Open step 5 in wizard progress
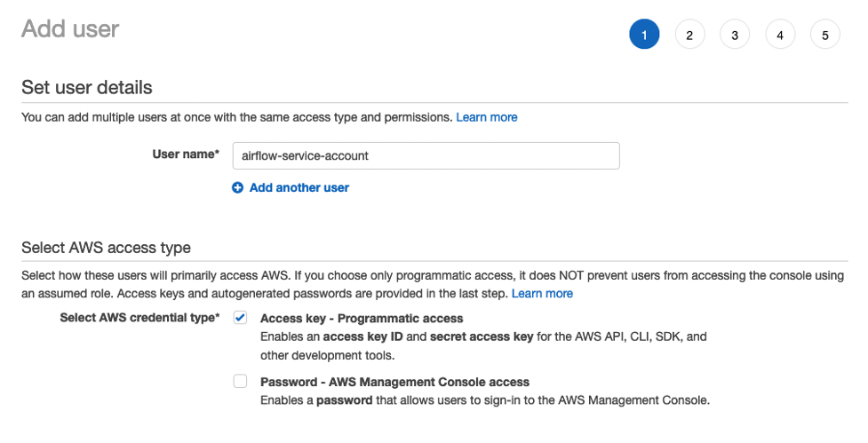The width and height of the screenshot is (868, 443). [825, 35]
